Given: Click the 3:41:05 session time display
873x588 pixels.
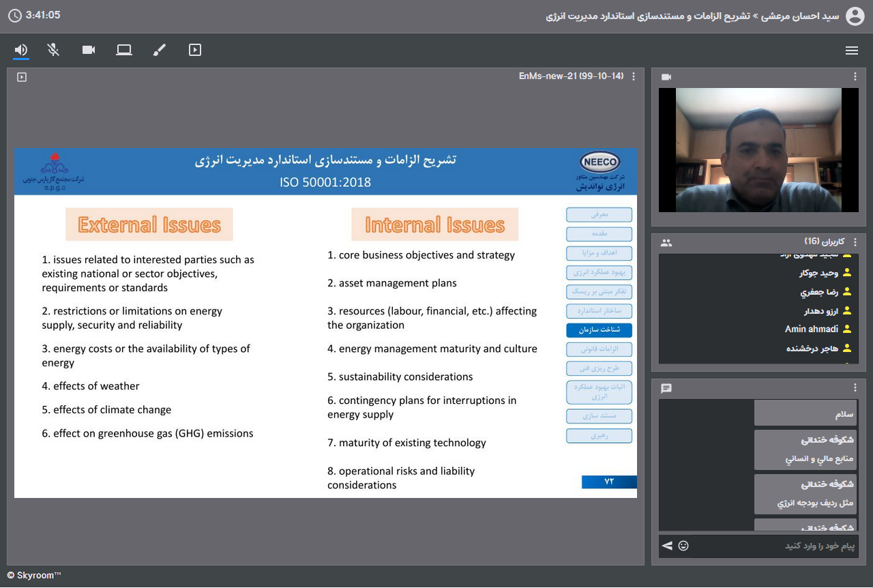Looking at the screenshot, I should pos(43,15).
